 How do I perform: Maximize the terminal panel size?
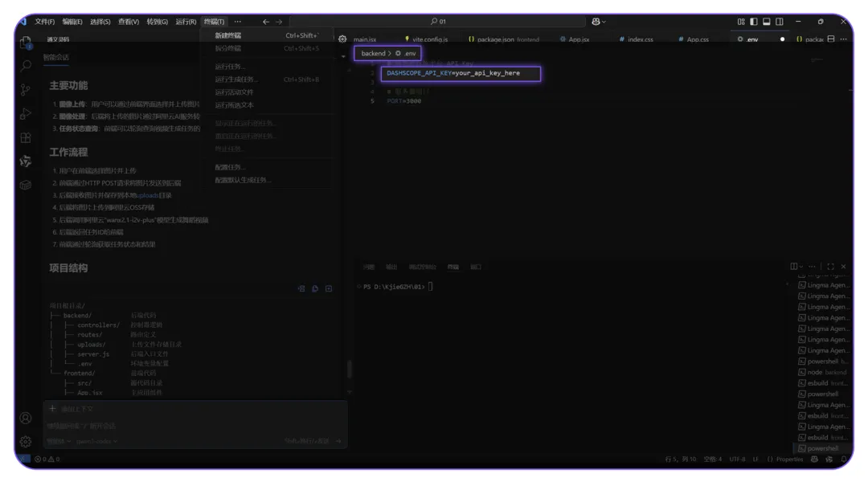pyautogui.click(x=830, y=267)
